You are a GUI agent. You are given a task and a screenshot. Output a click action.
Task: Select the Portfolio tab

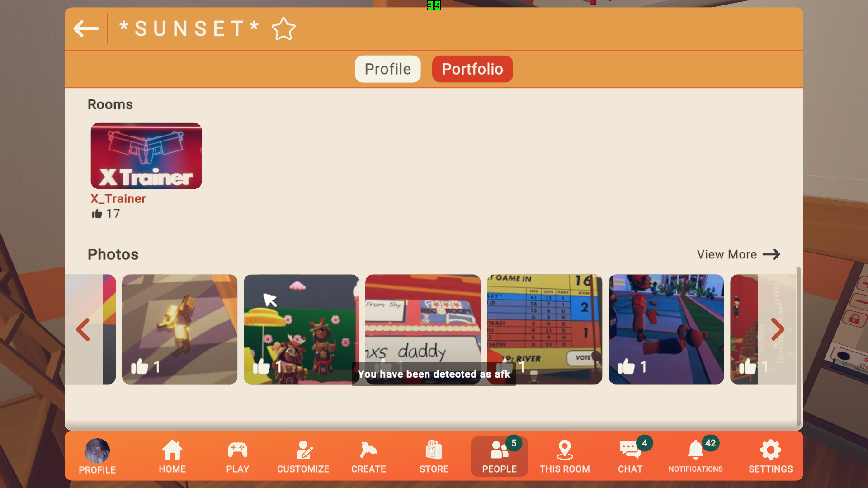pos(472,69)
